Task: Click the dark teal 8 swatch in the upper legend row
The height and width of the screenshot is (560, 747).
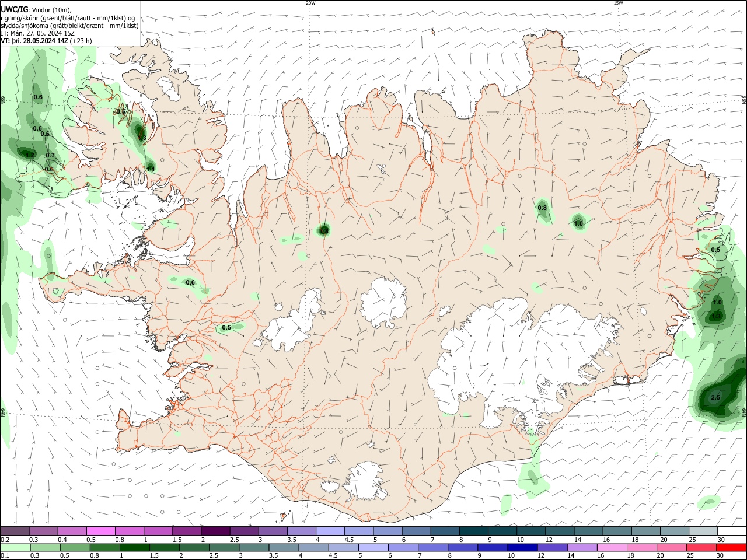Action: 473,531
